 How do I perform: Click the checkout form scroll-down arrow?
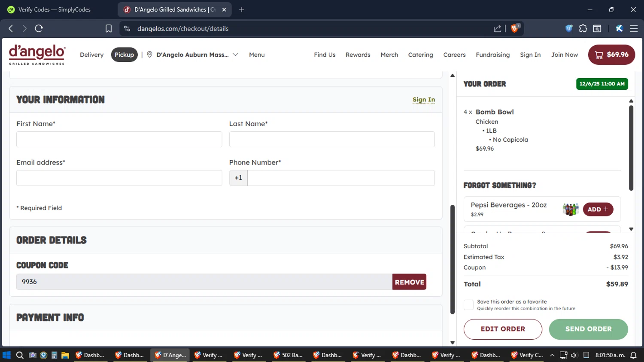[453, 343]
